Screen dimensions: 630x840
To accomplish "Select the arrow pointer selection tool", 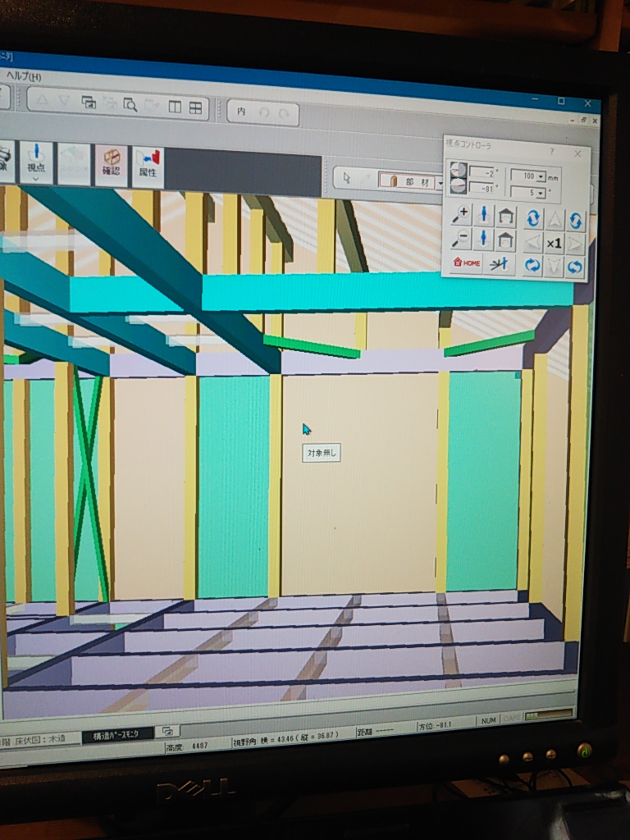I will click(347, 179).
